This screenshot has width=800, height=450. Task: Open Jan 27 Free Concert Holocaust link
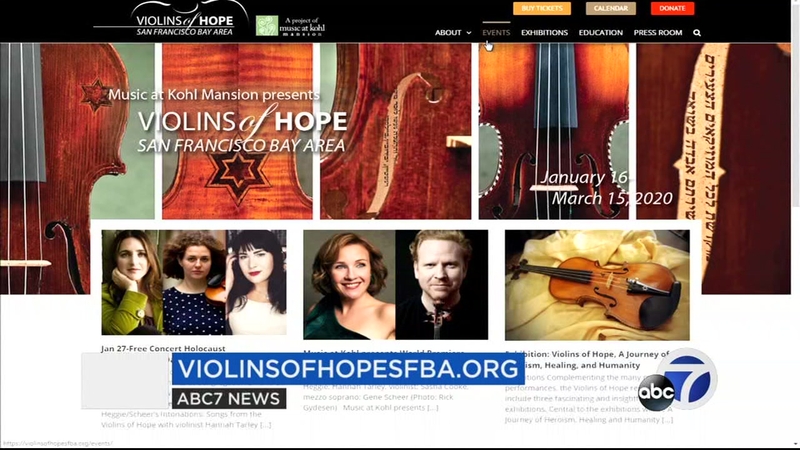[163, 348]
